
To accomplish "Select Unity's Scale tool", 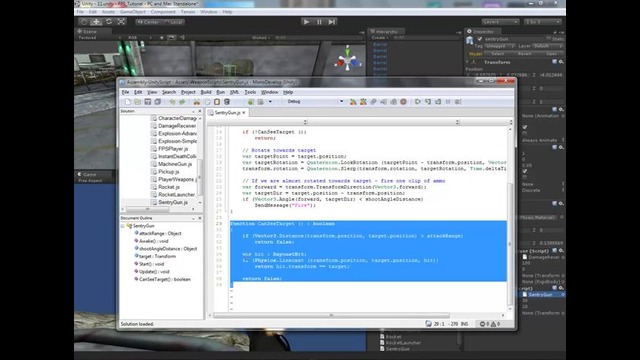I will coord(121,22).
